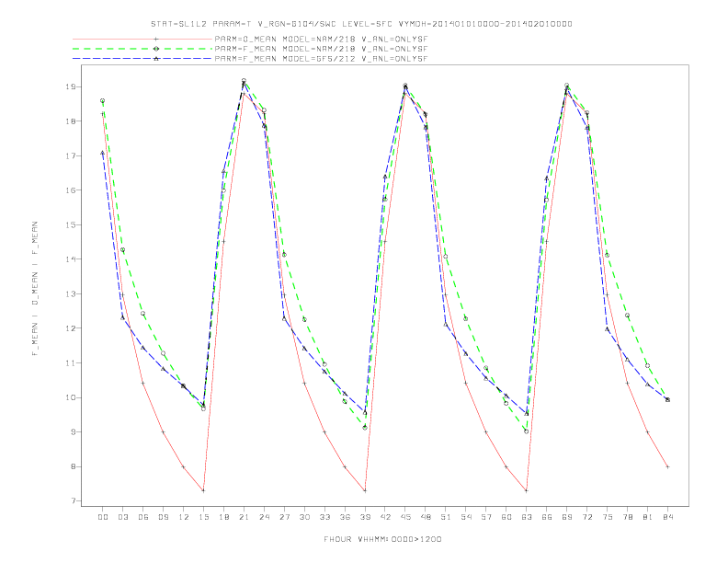Click x-axis forecast hour label 03
The image size is (728, 563).
122,517
